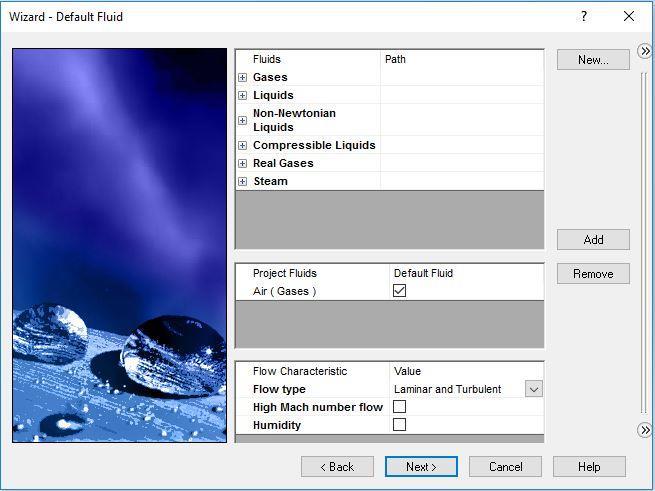This screenshot has height=491, width=655.
Task: Expand the Non-Newtonian Liquids category
Action: coord(242,120)
